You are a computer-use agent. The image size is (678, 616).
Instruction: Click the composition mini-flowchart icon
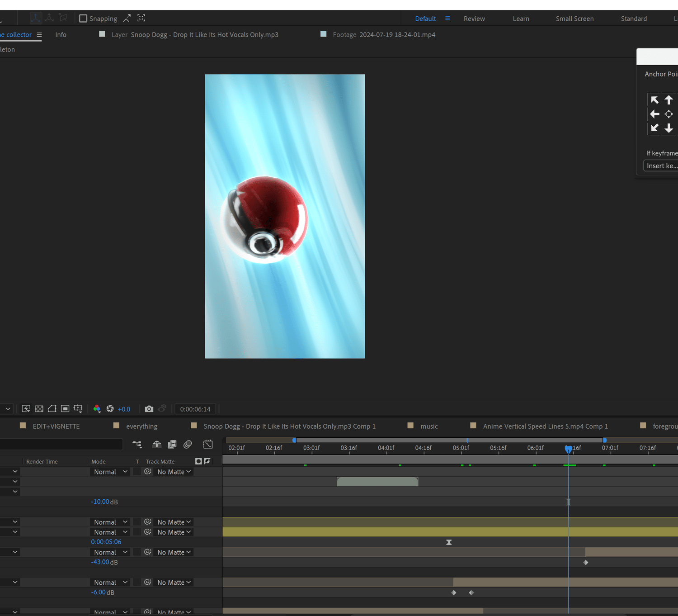tap(137, 444)
